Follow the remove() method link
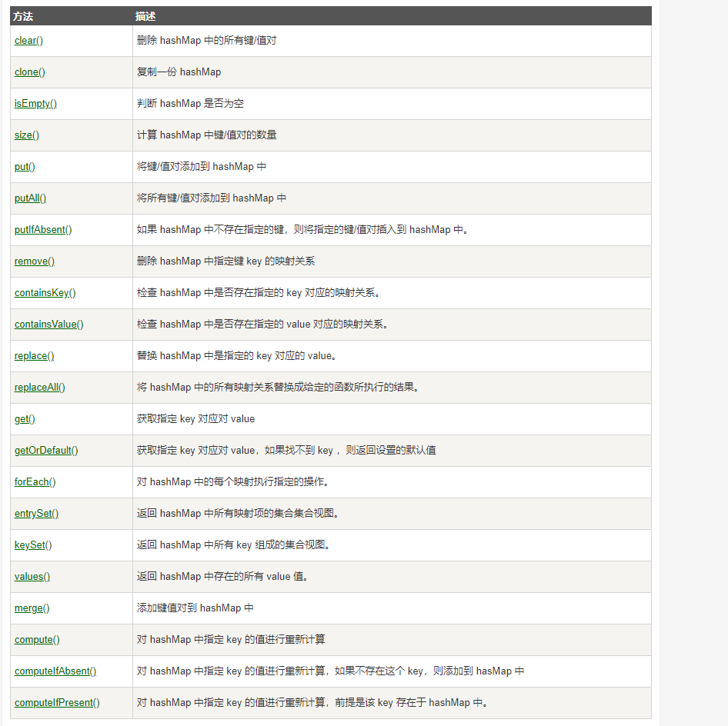The height and width of the screenshot is (726, 728). click(x=35, y=261)
